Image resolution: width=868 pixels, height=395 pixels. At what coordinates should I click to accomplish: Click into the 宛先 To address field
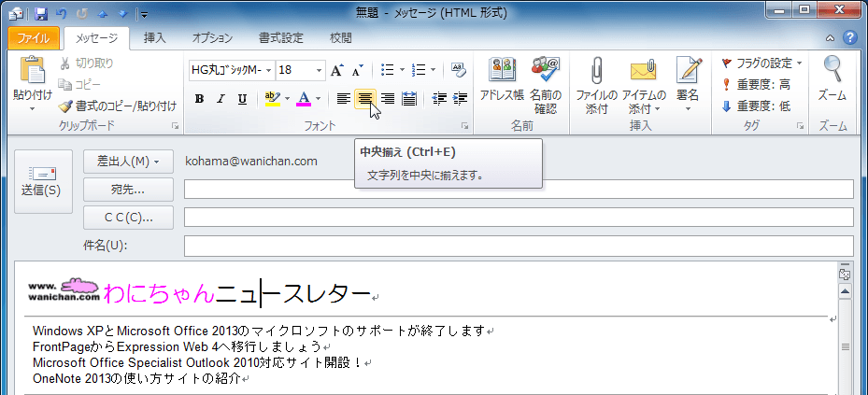pyautogui.click(x=519, y=190)
